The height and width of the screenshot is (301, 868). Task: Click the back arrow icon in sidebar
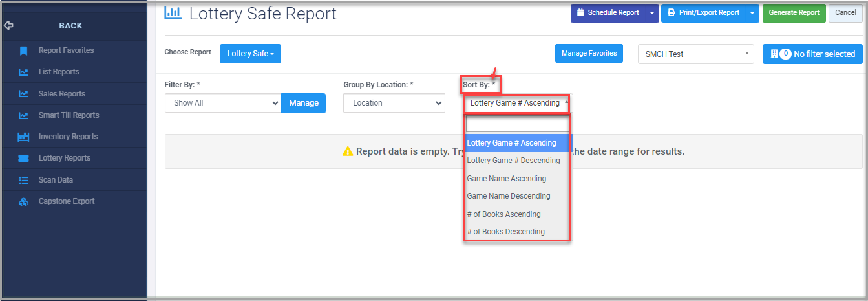tap(8, 26)
